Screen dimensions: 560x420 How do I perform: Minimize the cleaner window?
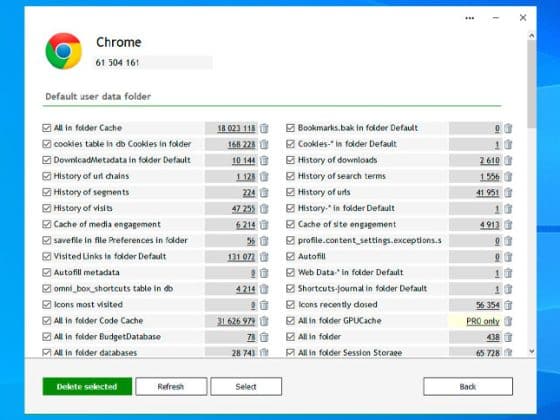[496, 18]
